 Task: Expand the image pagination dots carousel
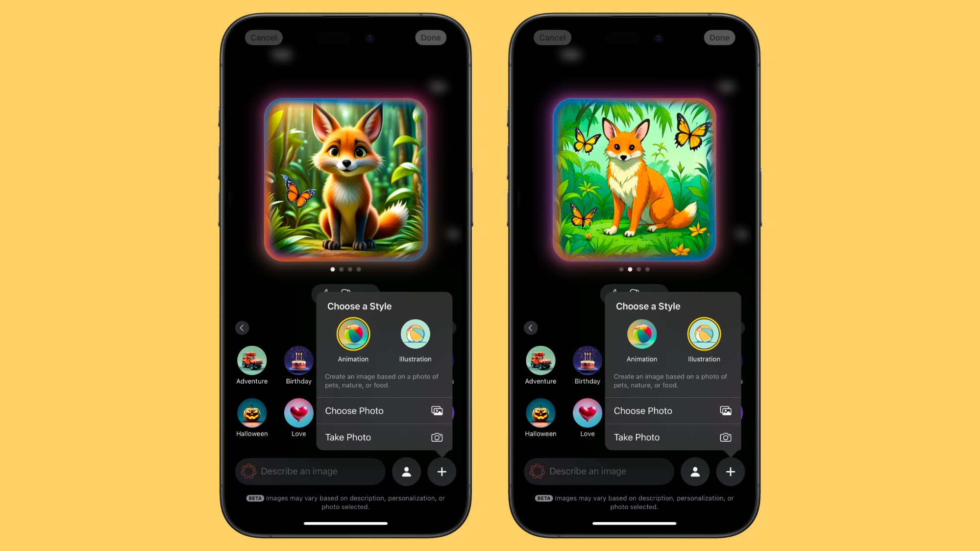point(346,269)
